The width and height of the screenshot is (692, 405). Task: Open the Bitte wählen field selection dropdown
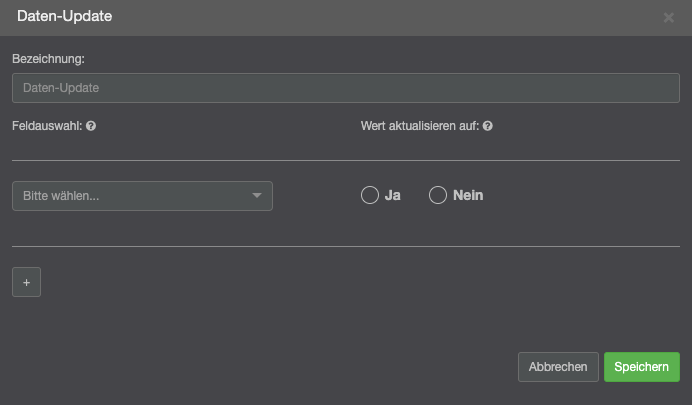(130, 196)
